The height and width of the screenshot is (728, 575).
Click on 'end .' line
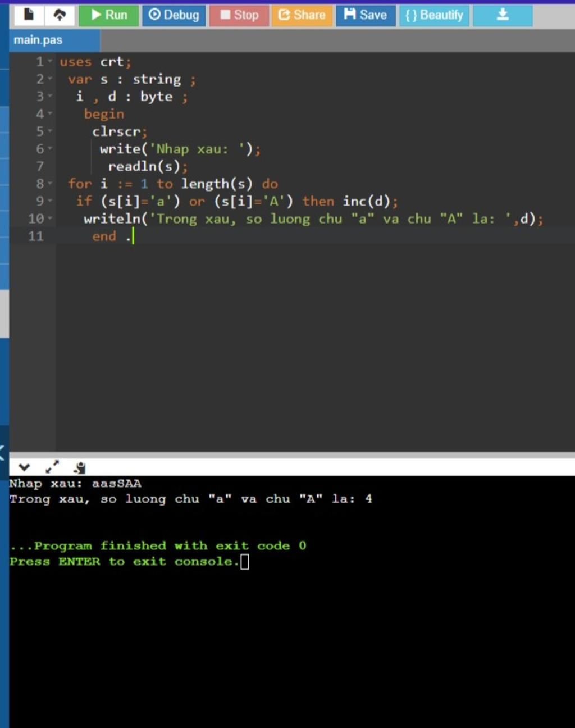(112, 236)
